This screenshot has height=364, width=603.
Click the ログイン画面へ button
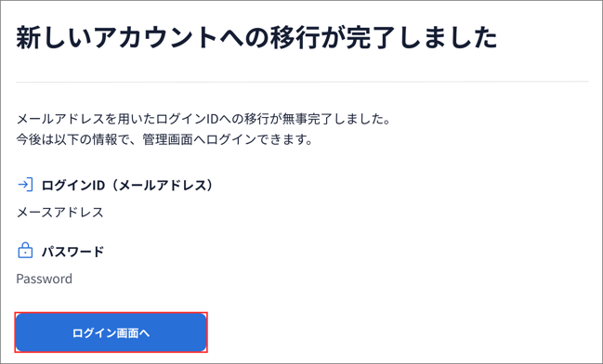pyautogui.click(x=111, y=332)
